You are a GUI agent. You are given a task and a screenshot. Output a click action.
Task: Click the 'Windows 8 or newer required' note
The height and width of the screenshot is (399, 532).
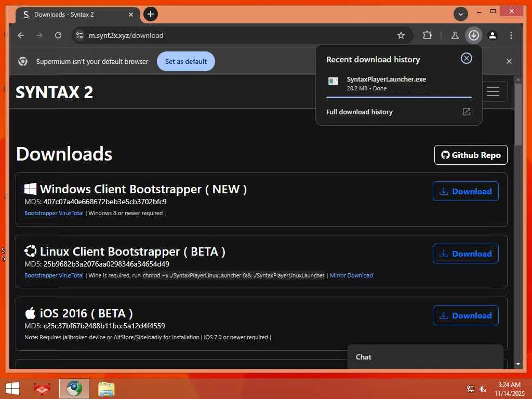click(x=126, y=213)
